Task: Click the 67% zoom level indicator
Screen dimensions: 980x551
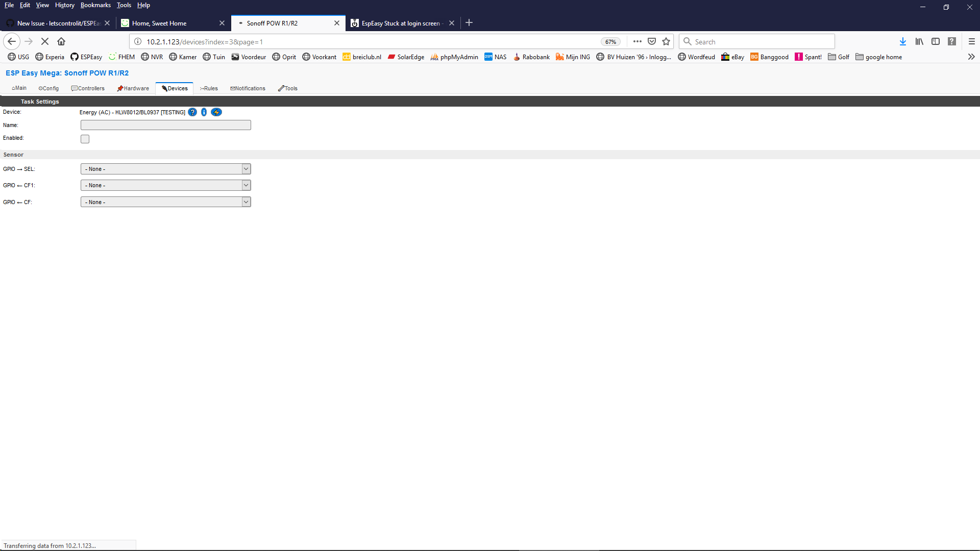Action: (610, 41)
